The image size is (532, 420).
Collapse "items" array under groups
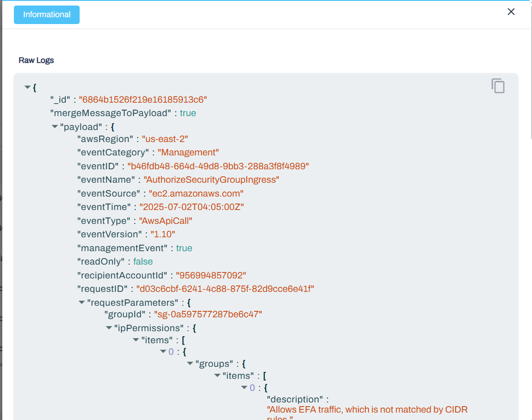click(x=218, y=375)
